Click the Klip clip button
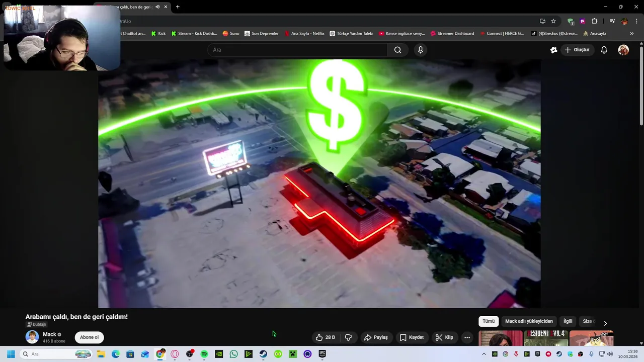The width and height of the screenshot is (644, 362). tap(444, 337)
